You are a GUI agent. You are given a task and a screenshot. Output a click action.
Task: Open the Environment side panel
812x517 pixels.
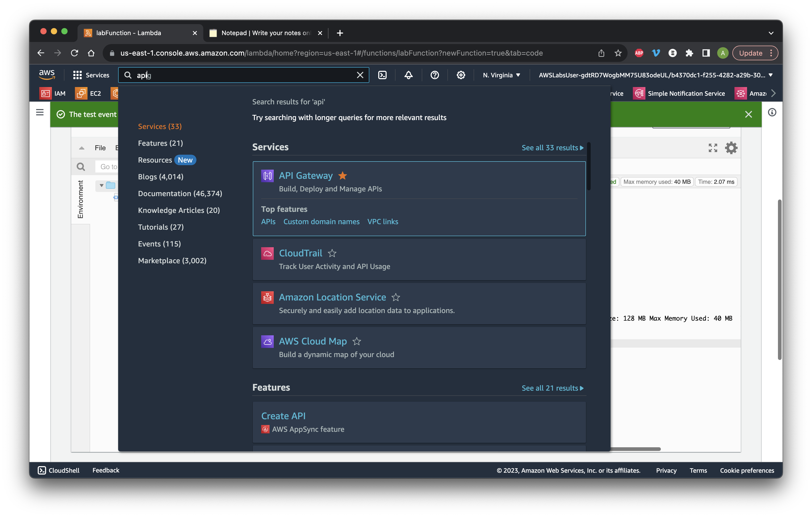(x=80, y=199)
